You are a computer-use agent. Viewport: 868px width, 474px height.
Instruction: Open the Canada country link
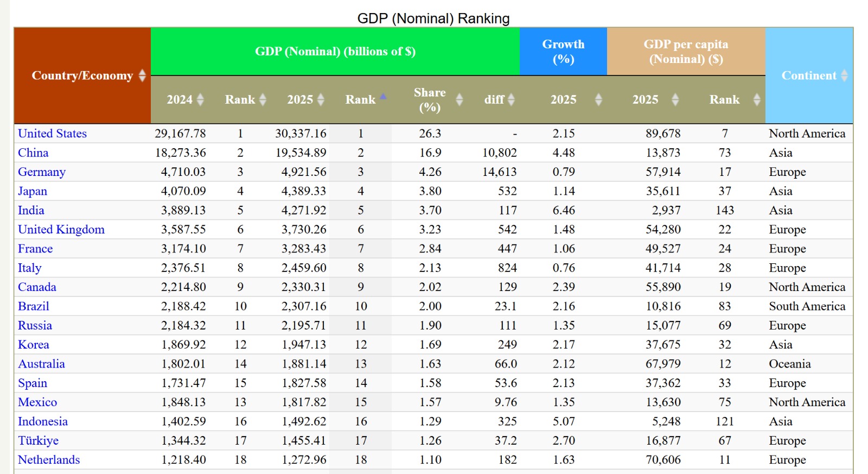tap(37, 287)
